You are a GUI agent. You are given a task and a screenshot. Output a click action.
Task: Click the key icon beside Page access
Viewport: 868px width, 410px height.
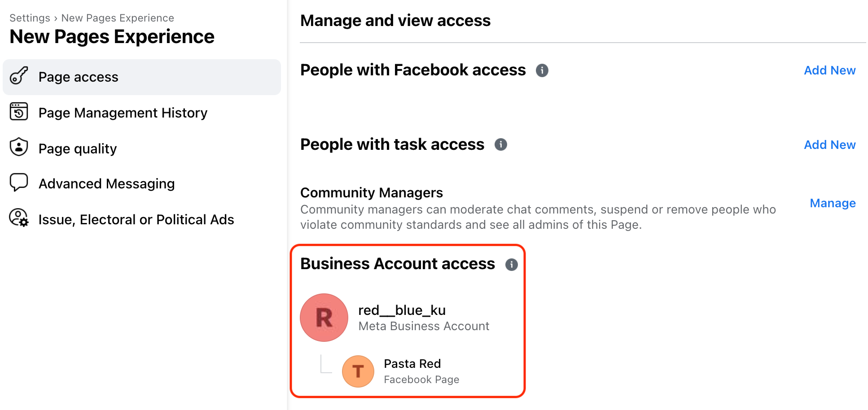tap(19, 76)
